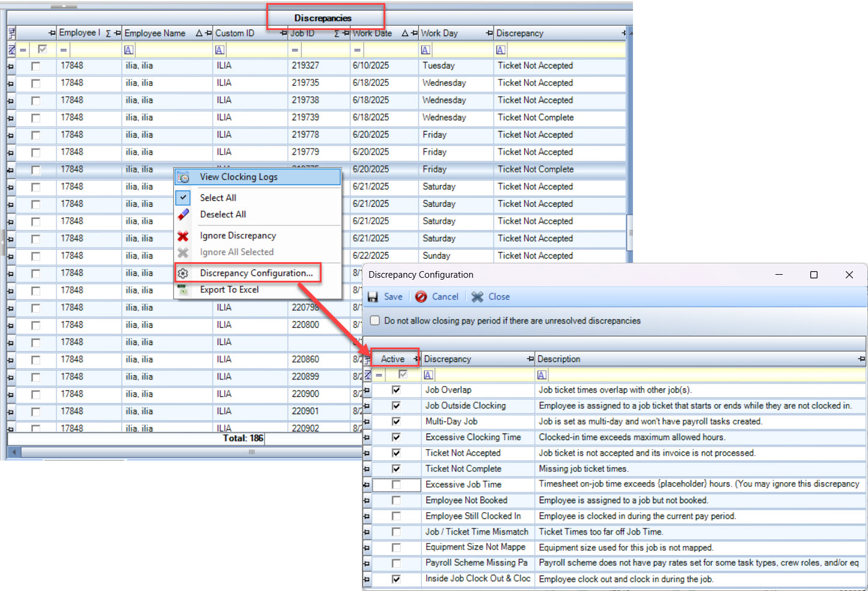Click the sort triangle in Work Date header
868x591 pixels.
click(406, 34)
